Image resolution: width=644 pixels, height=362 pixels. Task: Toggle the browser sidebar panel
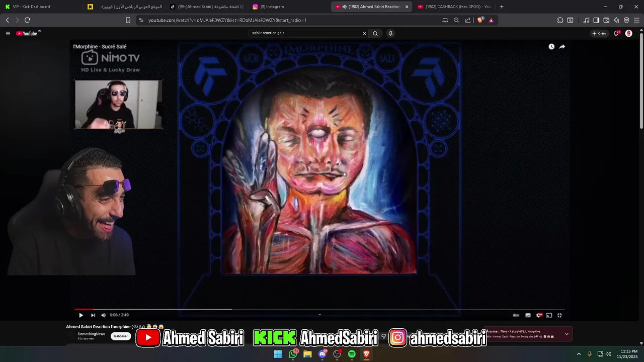pos(596,20)
